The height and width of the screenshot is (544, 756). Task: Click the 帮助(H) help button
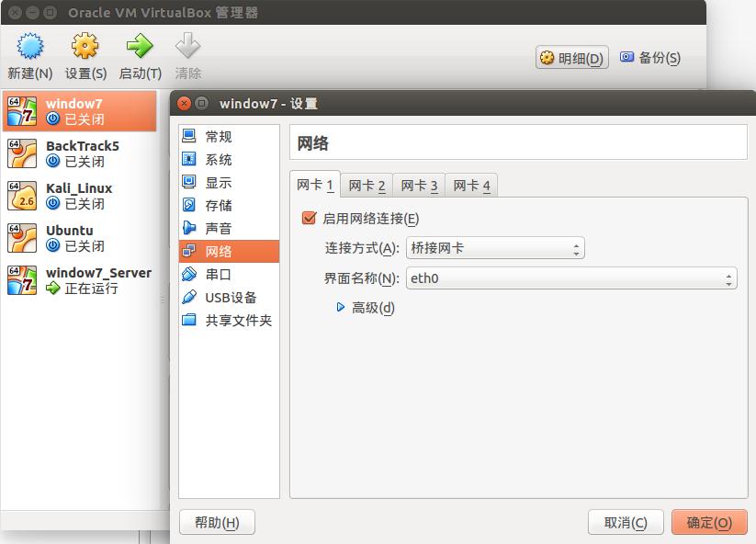217,522
